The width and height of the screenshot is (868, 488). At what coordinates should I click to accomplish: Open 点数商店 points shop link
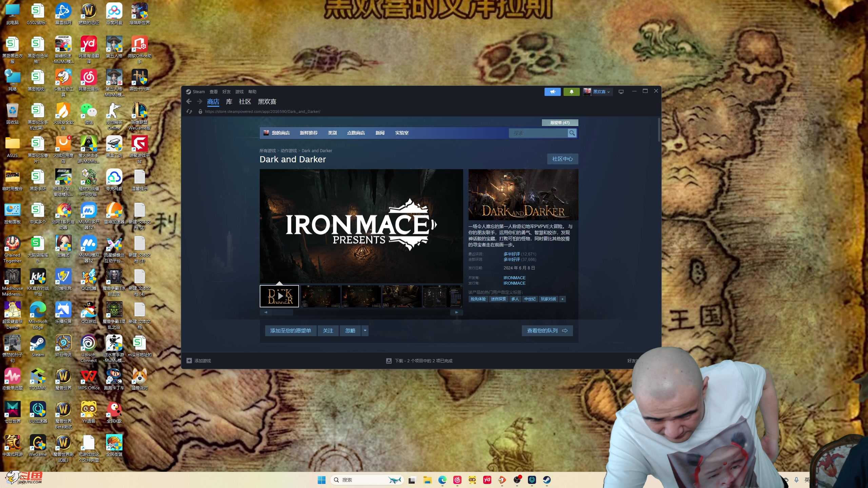coord(356,133)
